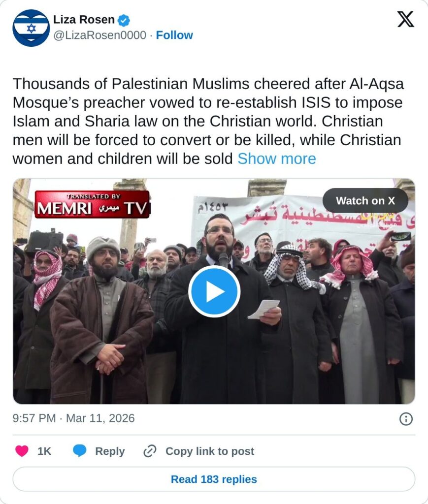428x504 pixels.
Task: Open the Read 183 replies button
Action: pos(214,479)
